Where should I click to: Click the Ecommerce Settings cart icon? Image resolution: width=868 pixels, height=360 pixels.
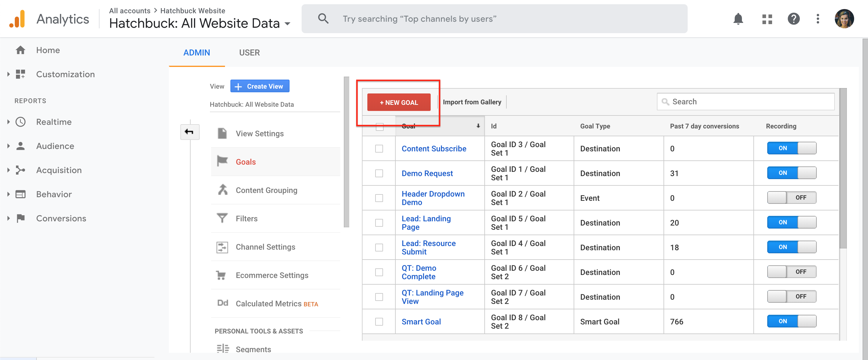click(x=221, y=276)
